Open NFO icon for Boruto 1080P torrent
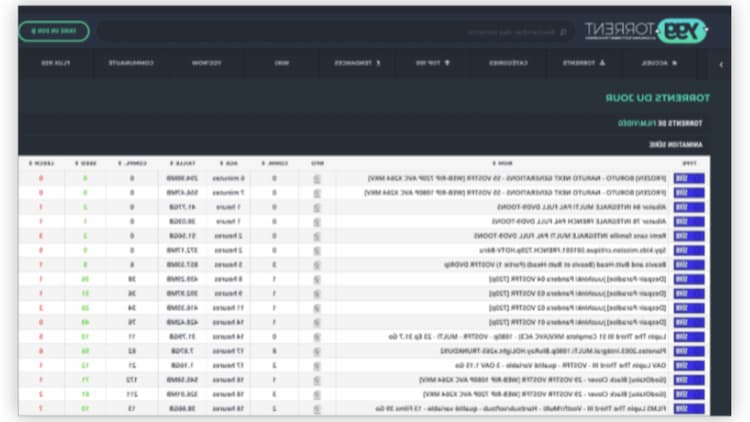 click(316, 193)
